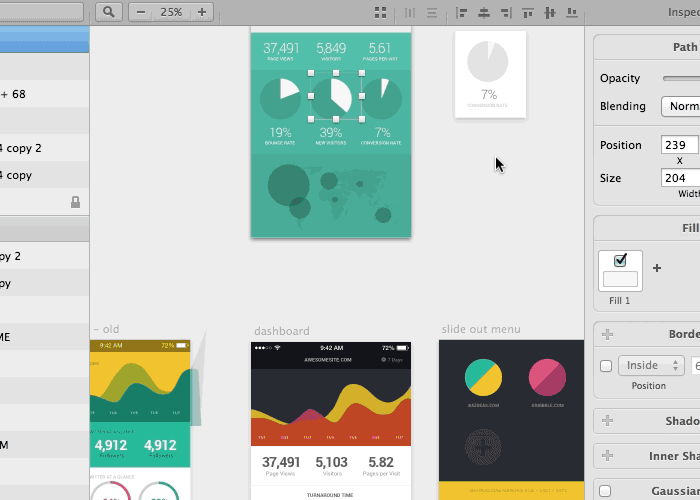Image resolution: width=700 pixels, height=500 pixels.
Task: Click the Size width field showing 204
Action: click(680, 178)
